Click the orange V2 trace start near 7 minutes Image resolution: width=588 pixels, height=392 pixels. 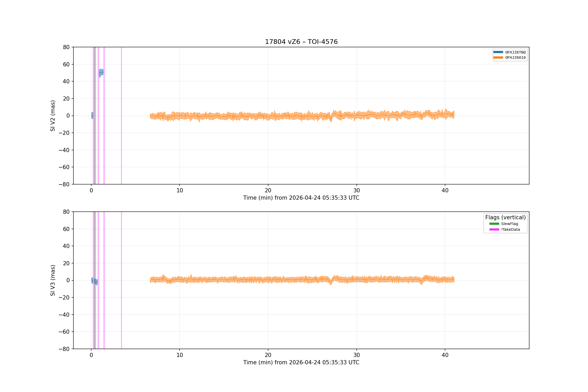pos(151,116)
